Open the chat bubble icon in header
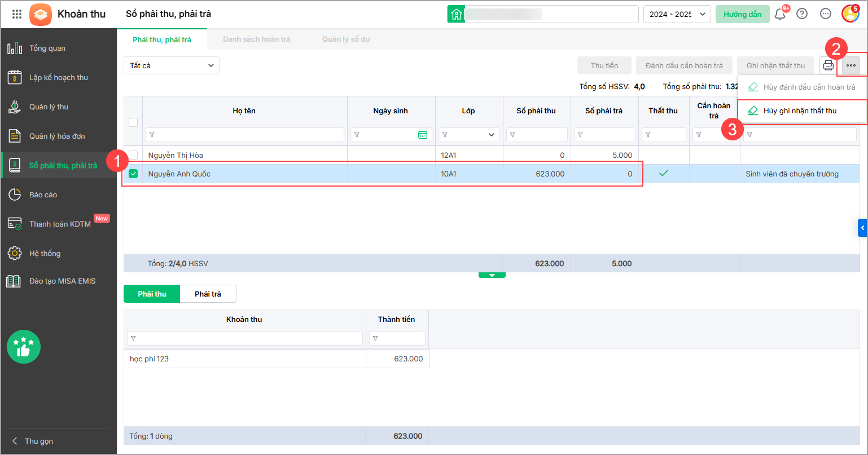The height and width of the screenshot is (455, 868). tap(826, 14)
